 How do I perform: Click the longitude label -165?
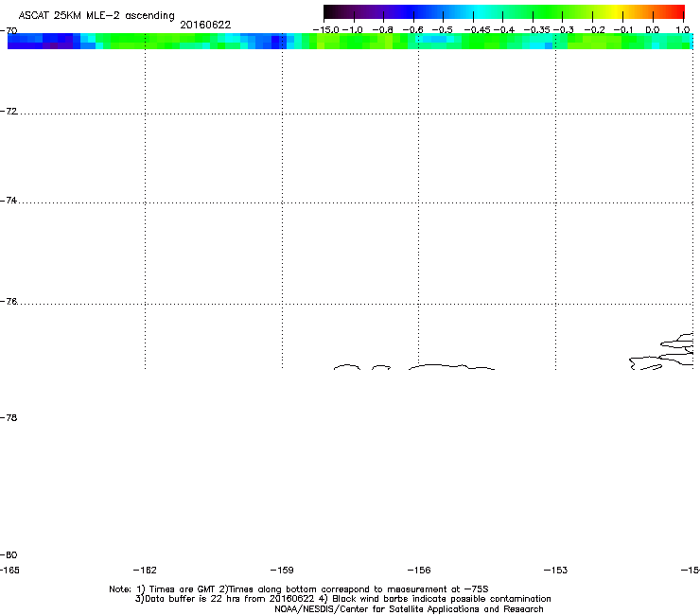9,571
